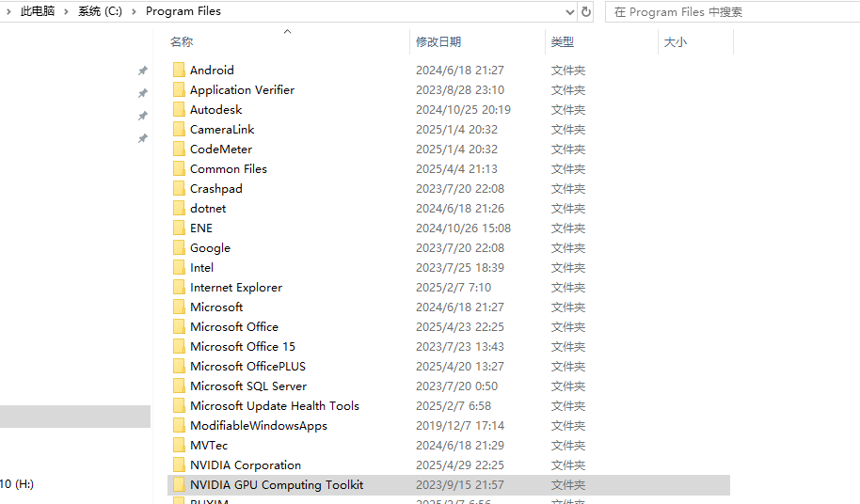The image size is (860, 504).
Task: Click the Crashpad folder icon
Action: pos(179,188)
